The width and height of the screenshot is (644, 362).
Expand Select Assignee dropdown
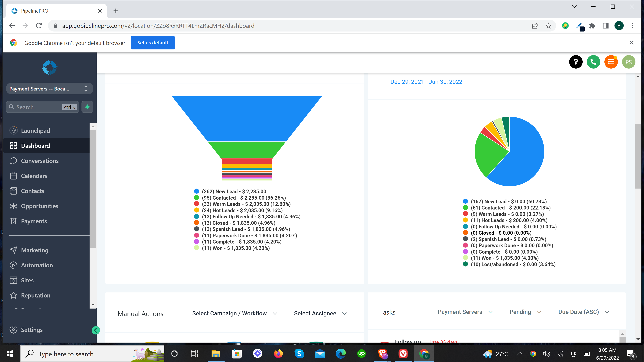pos(321,313)
